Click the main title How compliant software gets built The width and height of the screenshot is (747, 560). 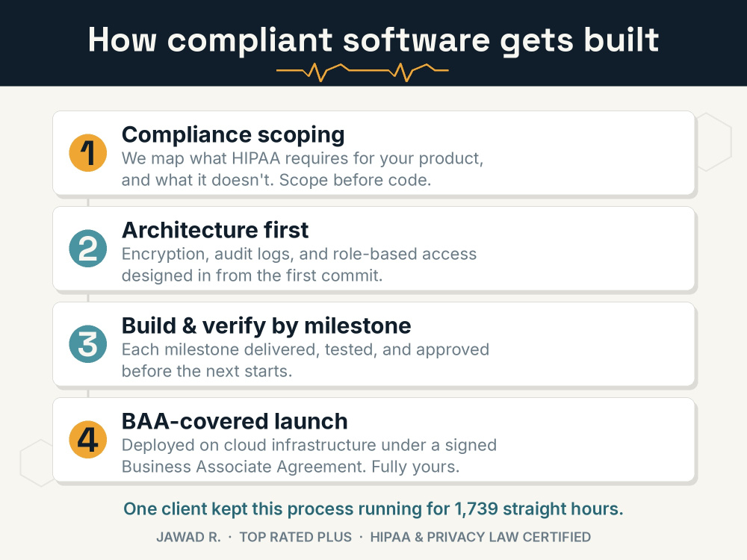(373, 40)
